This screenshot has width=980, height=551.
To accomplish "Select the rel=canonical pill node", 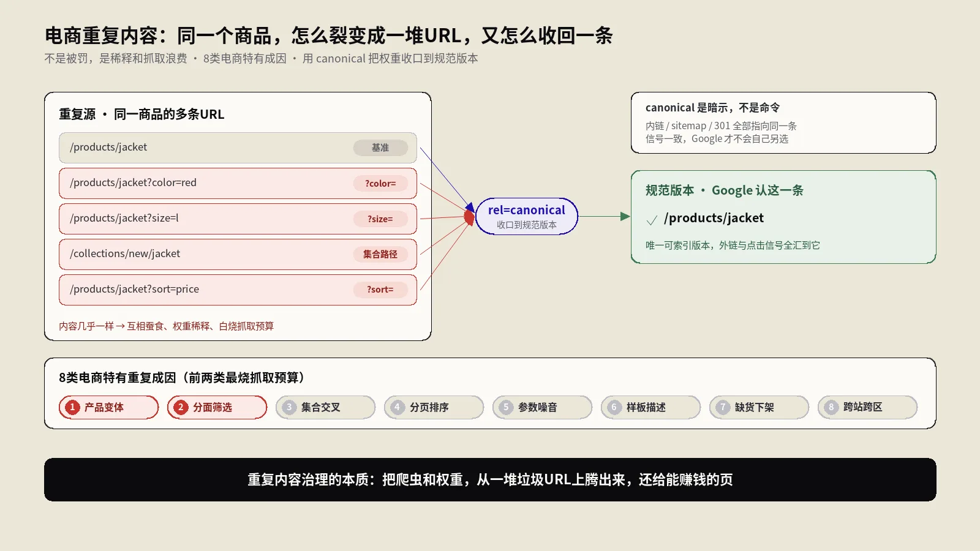I will [527, 216].
